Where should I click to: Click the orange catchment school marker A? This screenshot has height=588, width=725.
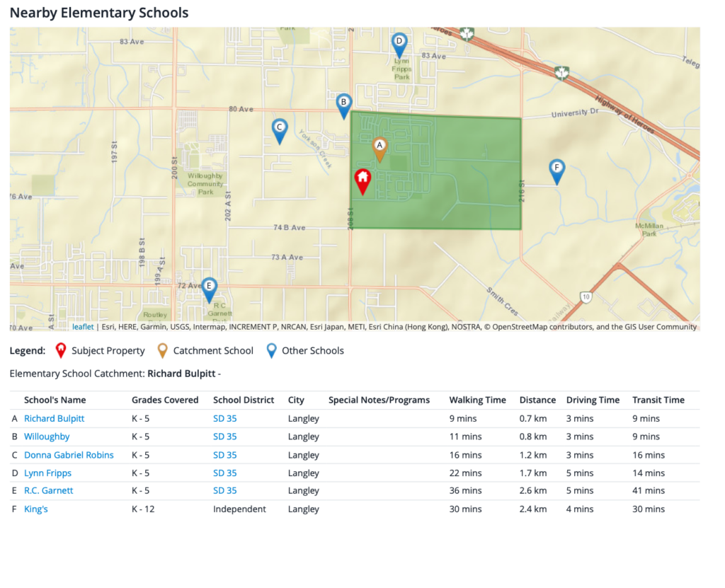pos(379,149)
